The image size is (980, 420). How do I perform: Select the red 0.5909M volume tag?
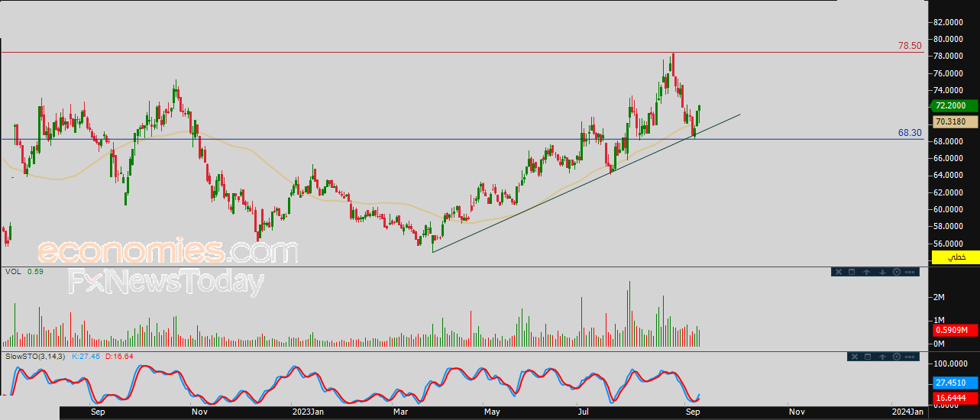(955, 330)
